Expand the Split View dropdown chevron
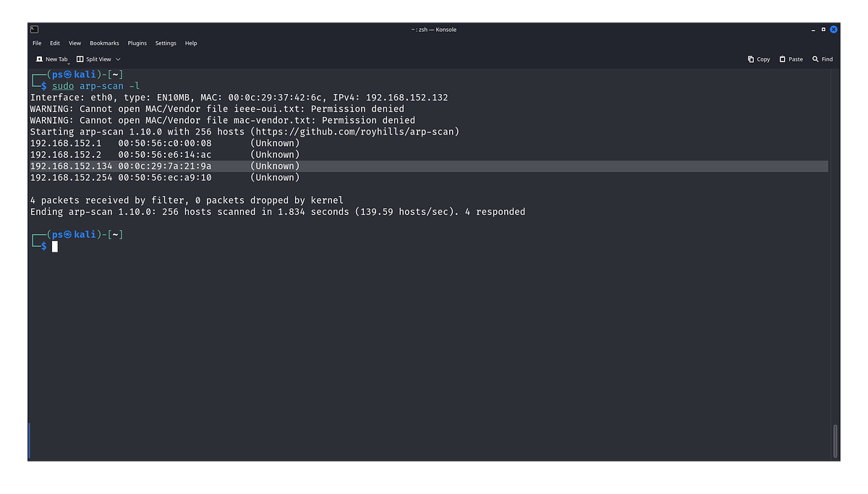Image resolution: width=868 pixels, height=494 pixels. [x=117, y=59]
